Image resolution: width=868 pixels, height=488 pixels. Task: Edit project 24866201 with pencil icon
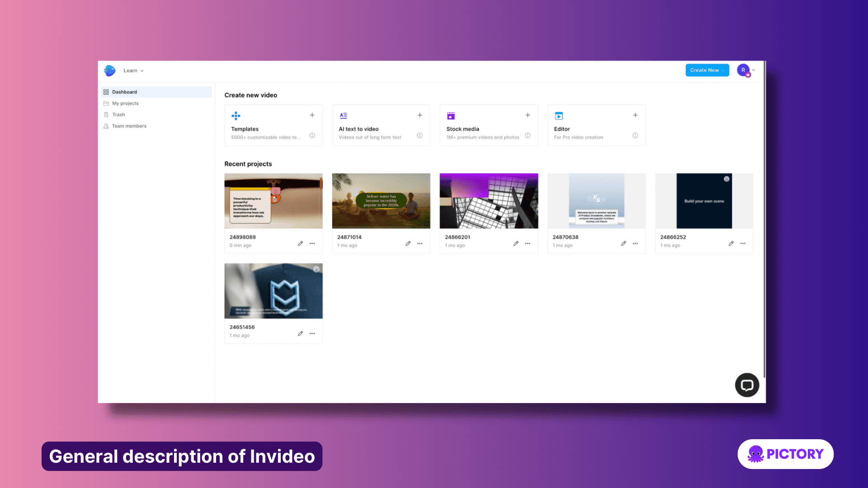point(516,244)
